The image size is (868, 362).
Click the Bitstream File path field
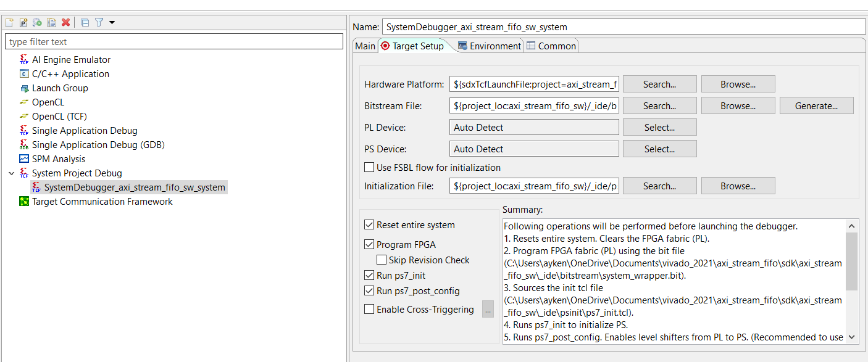(x=534, y=105)
